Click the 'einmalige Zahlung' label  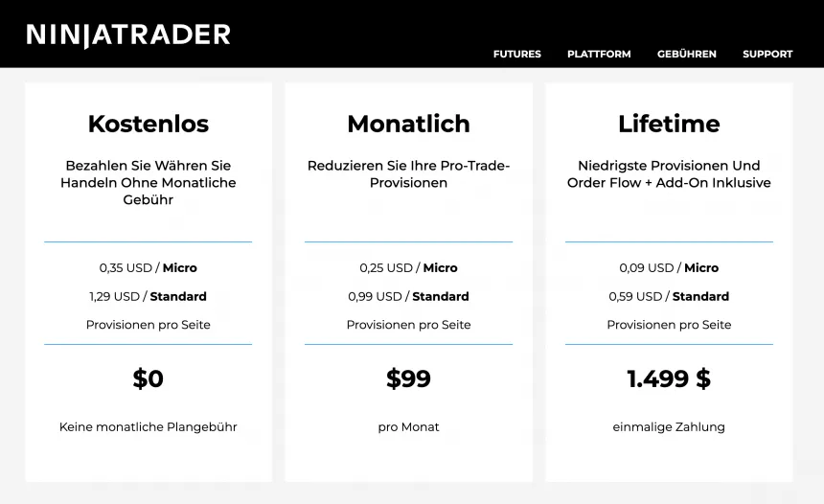[669, 427]
